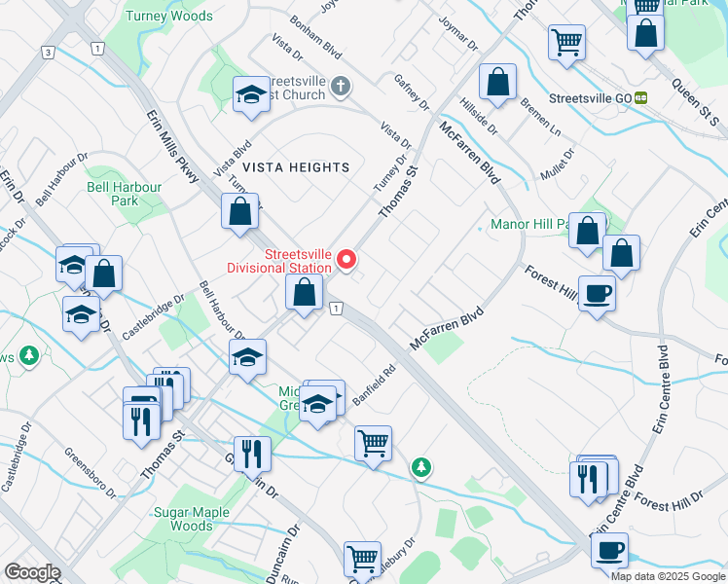728x584 pixels.
Task: Select the Queen St S road label
Action: pyautogui.click(x=696, y=101)
